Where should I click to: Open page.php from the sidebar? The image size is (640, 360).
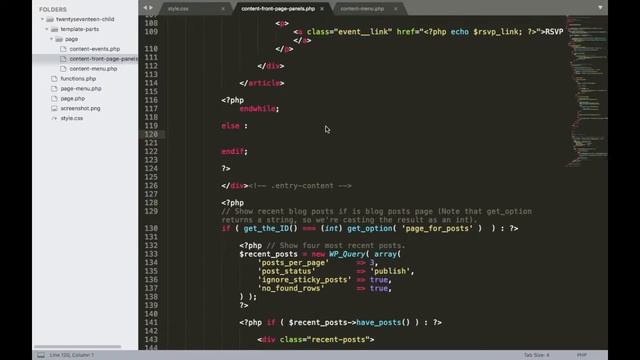pos(73,98)
